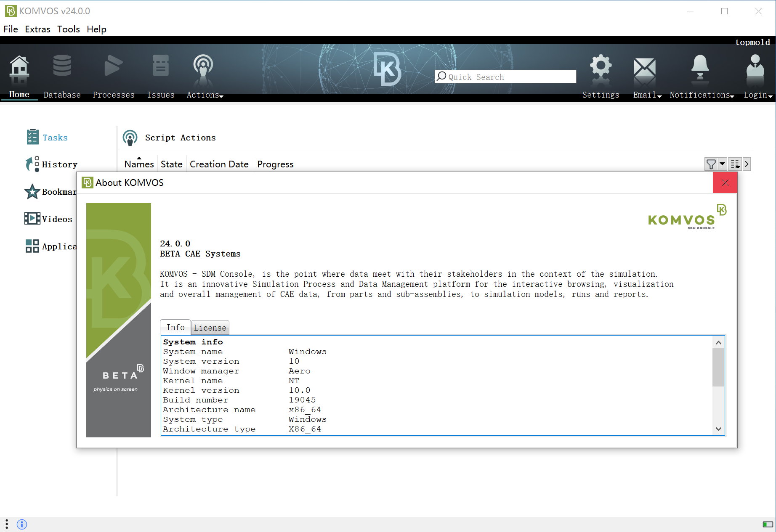The image size is (776, 532).
Task: Click the Build number 19045 value
Action: pyautogui.click(x=302, y=400)
